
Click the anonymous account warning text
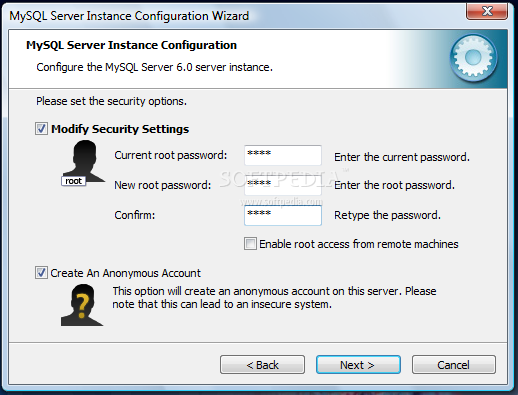(x=274, y=298)
